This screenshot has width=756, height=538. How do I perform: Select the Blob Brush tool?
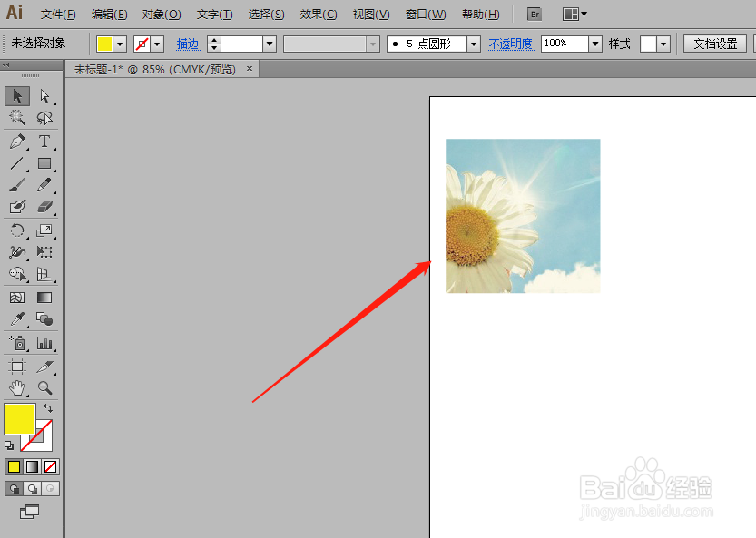17,207
